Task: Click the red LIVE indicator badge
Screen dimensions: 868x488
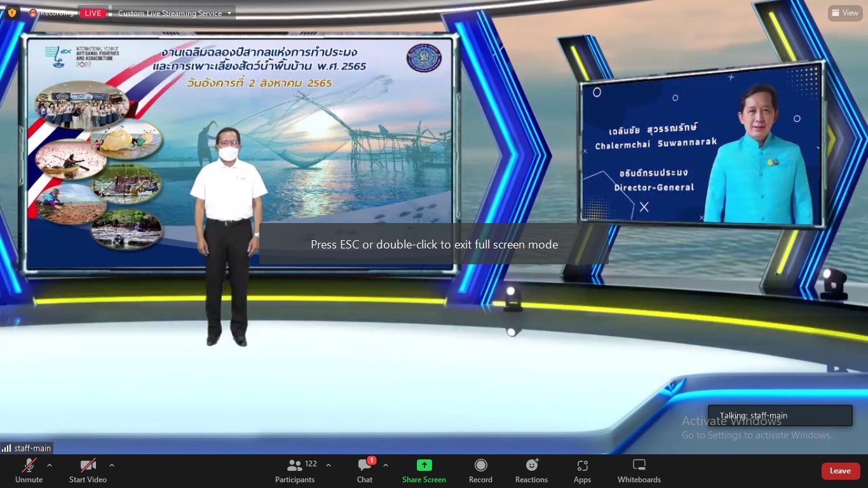Action: tap(93, 13)
